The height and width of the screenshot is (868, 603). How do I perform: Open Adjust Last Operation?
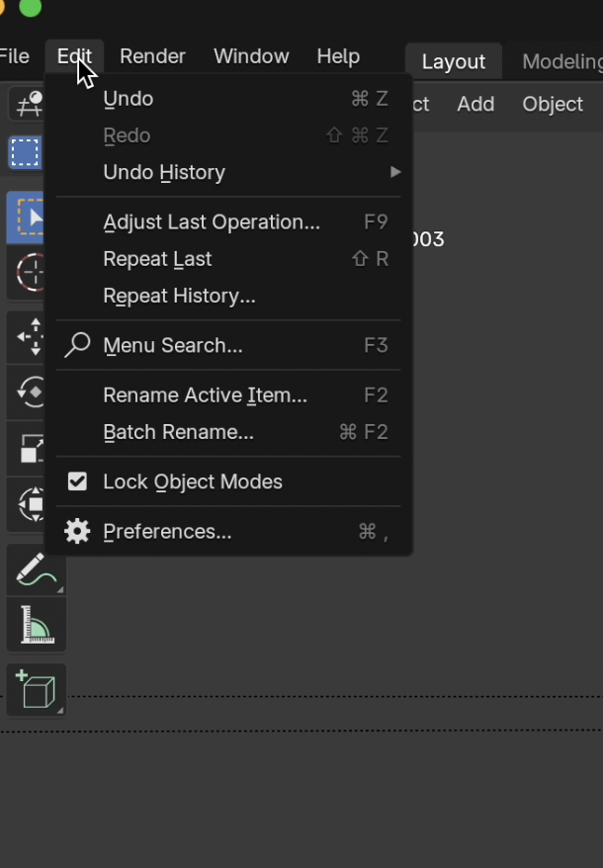[x=212, y=222]
